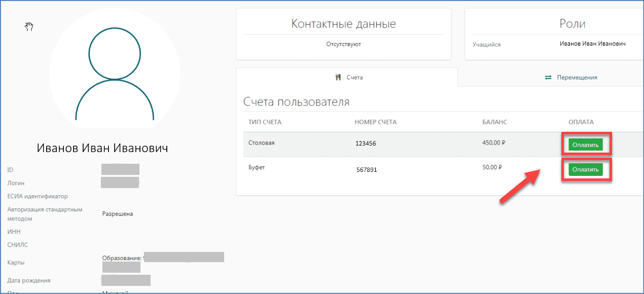The width and height of the screenshot is (644, 294).
Task: Click the 450,00 ₽ balance value
Action: click(493, 143)
